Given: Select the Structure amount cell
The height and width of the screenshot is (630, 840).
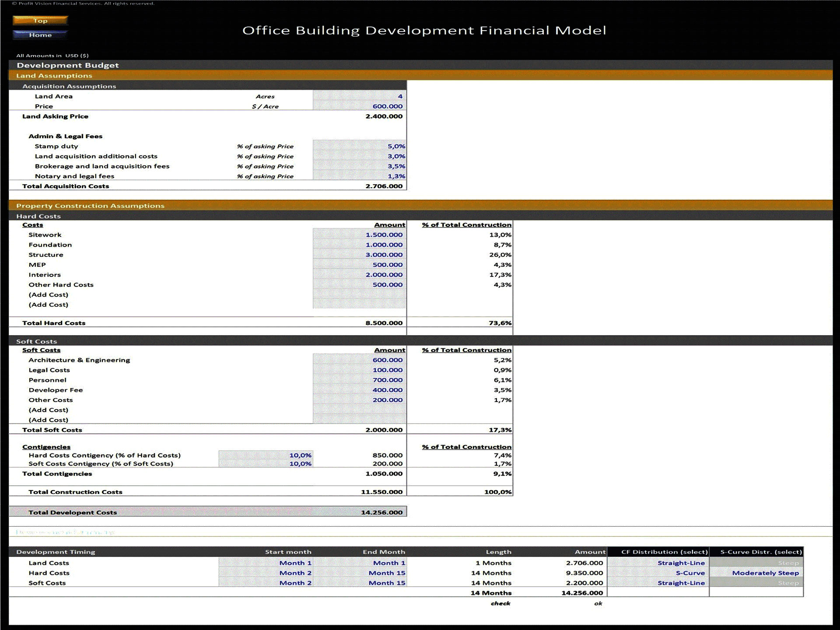Looking at the screenshot, I should (359, 255).
